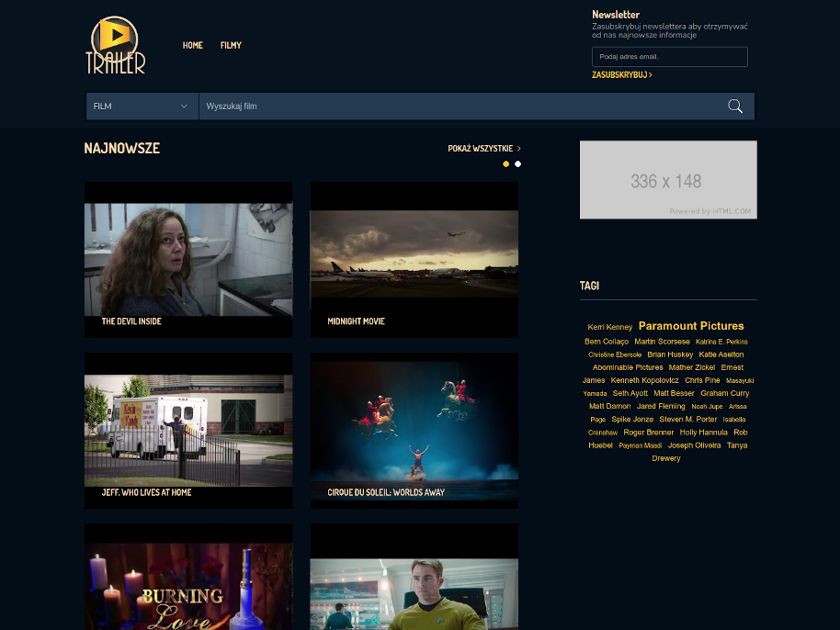Open the FILMY menu item
Image resolution: width=840 pixels, height=630 pixels.
(231, 45)
